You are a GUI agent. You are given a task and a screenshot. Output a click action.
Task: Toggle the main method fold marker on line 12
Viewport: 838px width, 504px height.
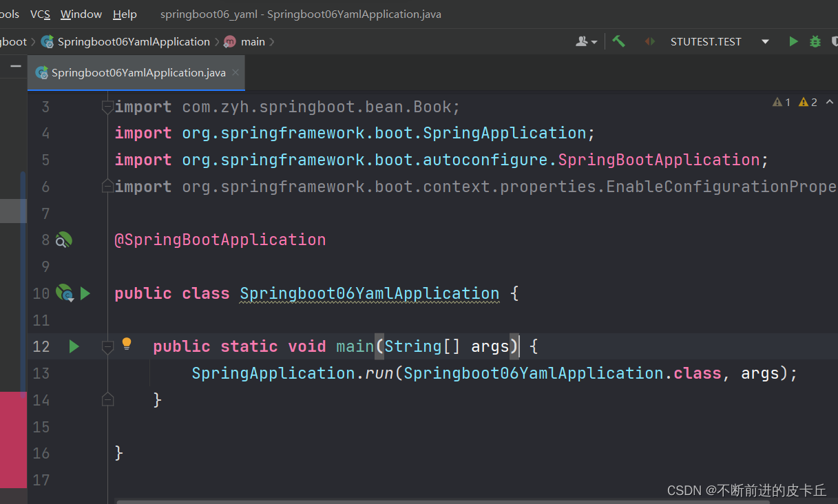107,346
